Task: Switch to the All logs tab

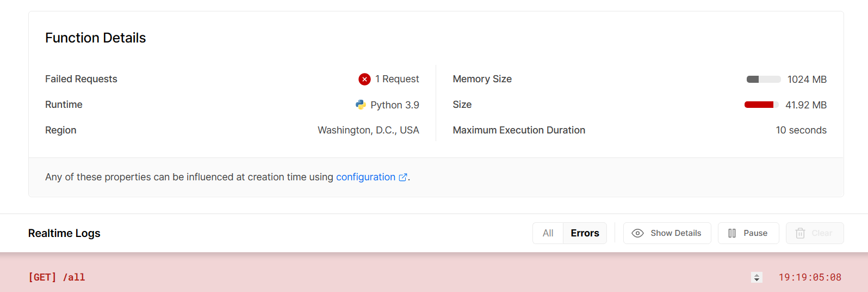Action: 548,233
